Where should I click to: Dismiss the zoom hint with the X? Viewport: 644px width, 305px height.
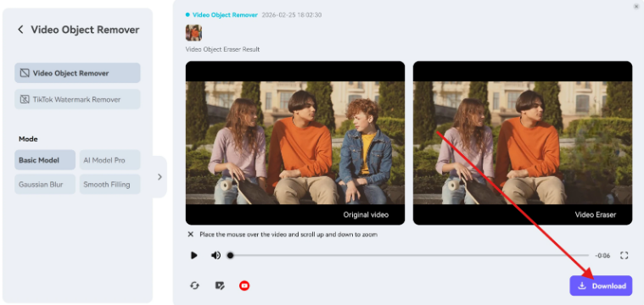[191, 235]
